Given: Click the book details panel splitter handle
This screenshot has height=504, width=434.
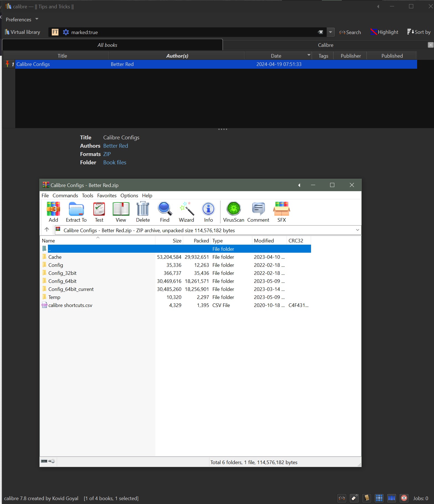Looking at the screenshot, I should [x=222, y=129].
